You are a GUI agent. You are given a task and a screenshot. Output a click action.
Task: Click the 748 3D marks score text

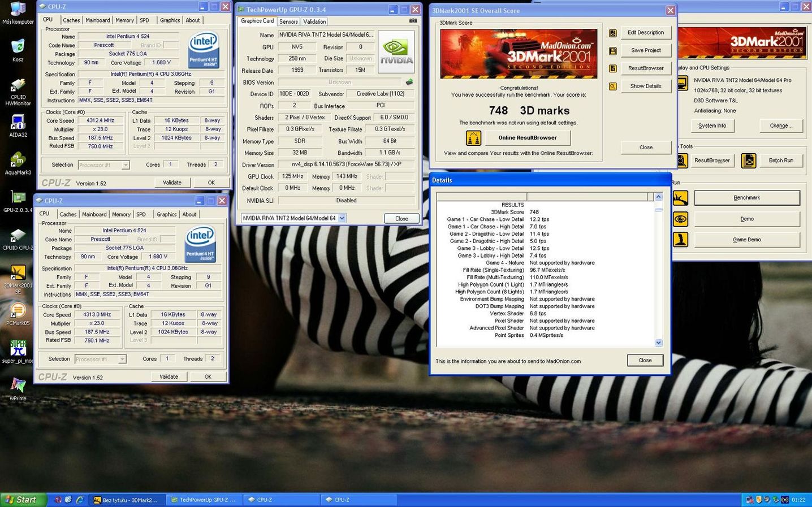tap(529, 111)
